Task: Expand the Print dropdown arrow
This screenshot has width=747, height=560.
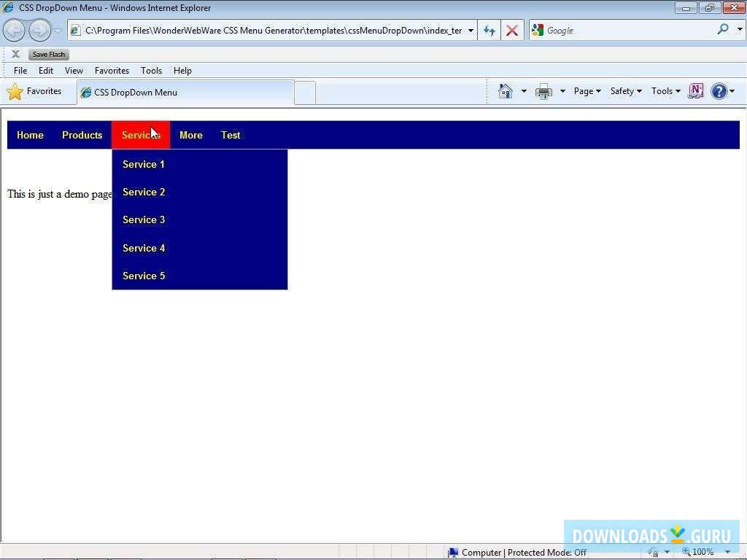Action: point(562,91)
